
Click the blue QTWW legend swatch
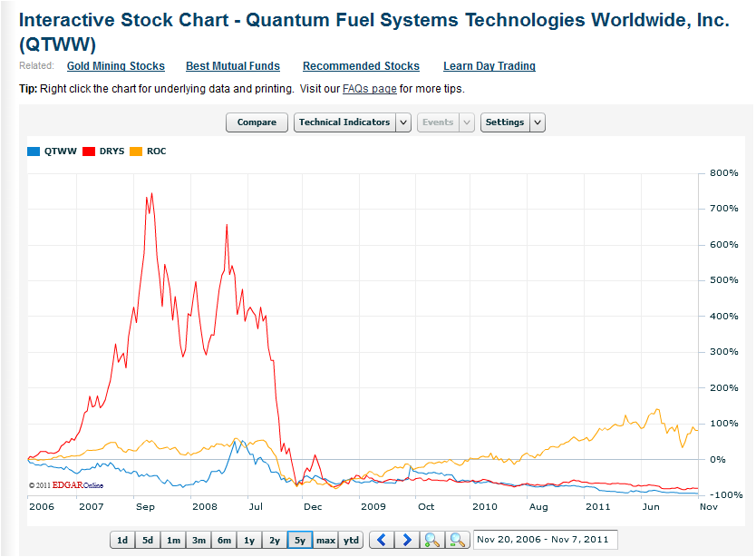coord(34,151)
